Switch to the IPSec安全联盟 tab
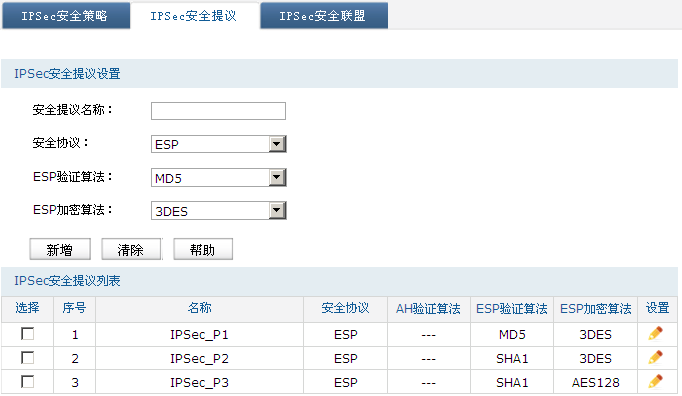The height and width of the screenshot is (396, 682). coord(324,16)
